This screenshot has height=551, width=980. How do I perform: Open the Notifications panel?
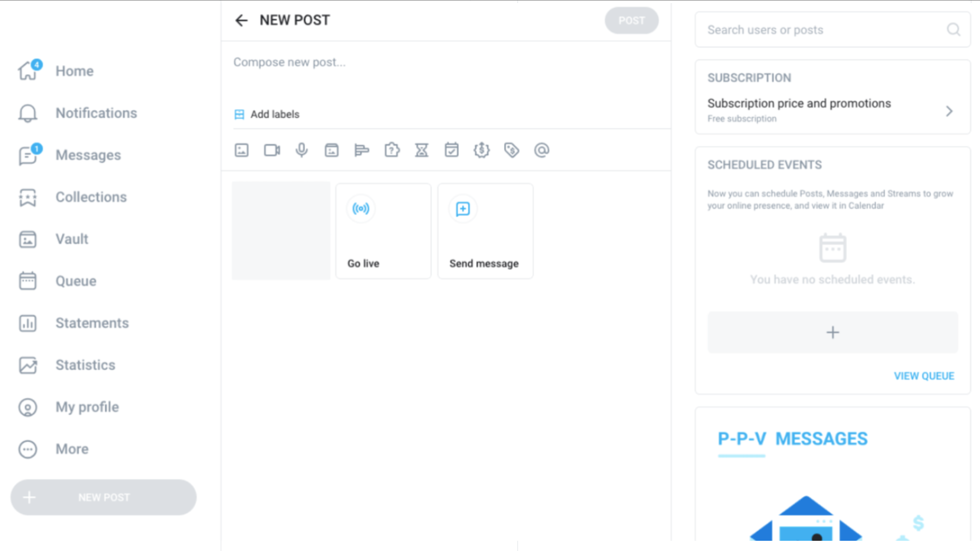(x=96, y=113)
